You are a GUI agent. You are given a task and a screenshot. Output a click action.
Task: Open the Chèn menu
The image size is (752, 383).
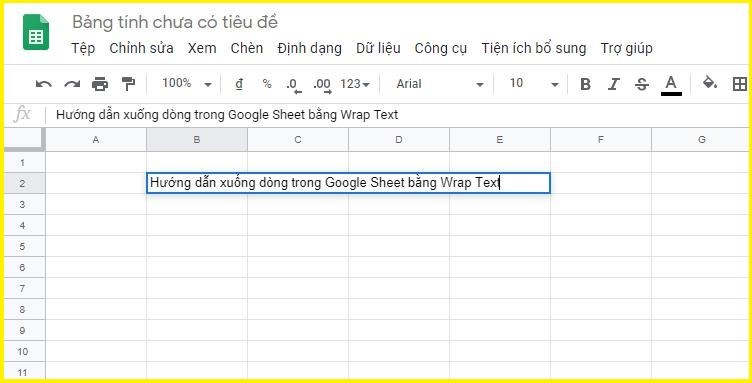pos(247,48)
